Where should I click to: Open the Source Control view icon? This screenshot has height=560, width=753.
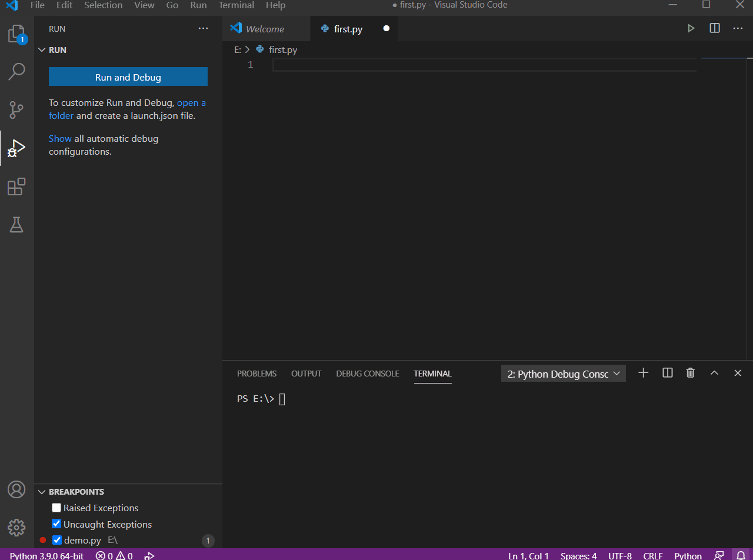click(x=16, y=109)
